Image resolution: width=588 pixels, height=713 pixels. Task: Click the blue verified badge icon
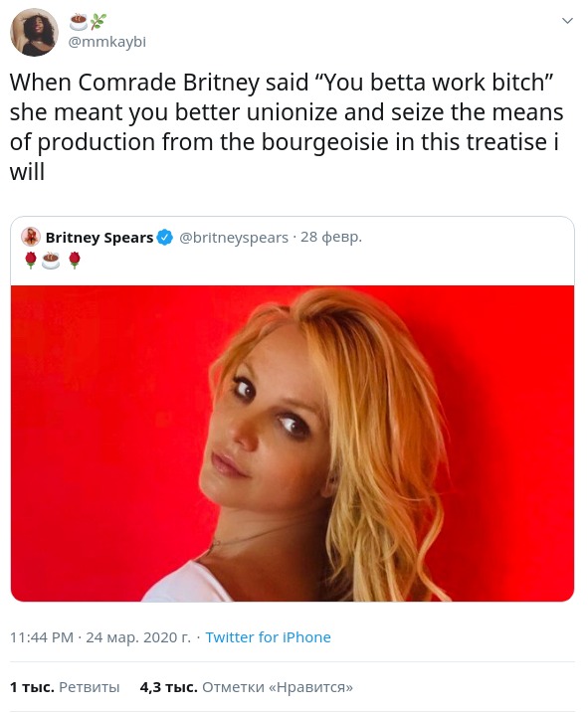[165, 238]
